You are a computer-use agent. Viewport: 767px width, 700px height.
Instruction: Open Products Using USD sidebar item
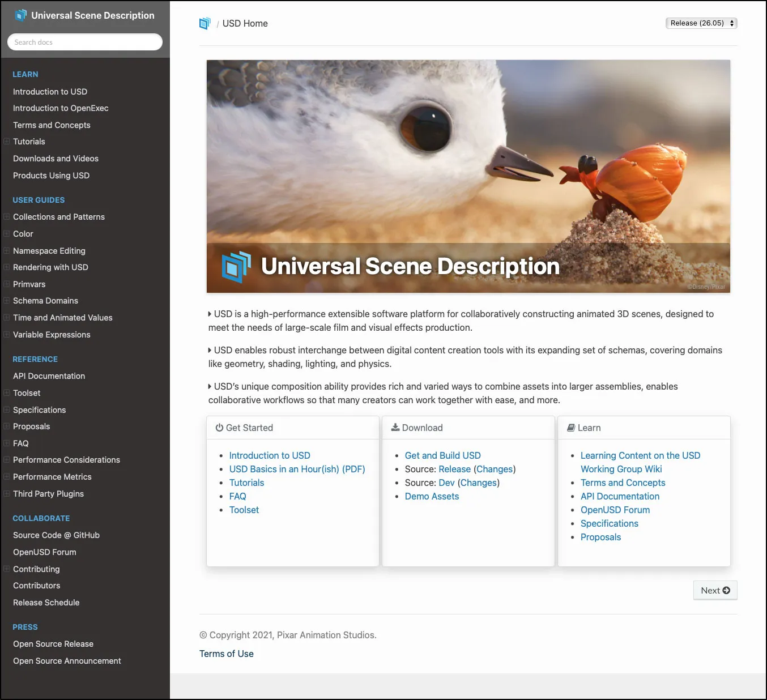click(51, 176)
